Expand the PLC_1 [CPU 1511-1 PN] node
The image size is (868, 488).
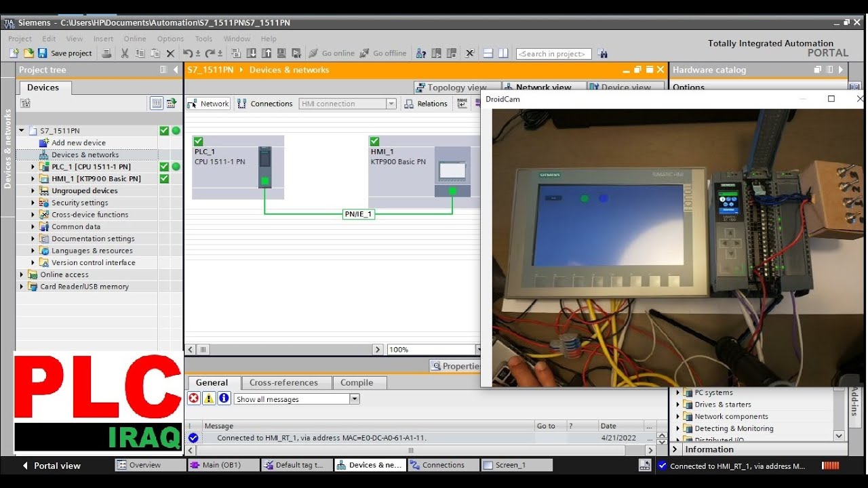click(33, 167)
